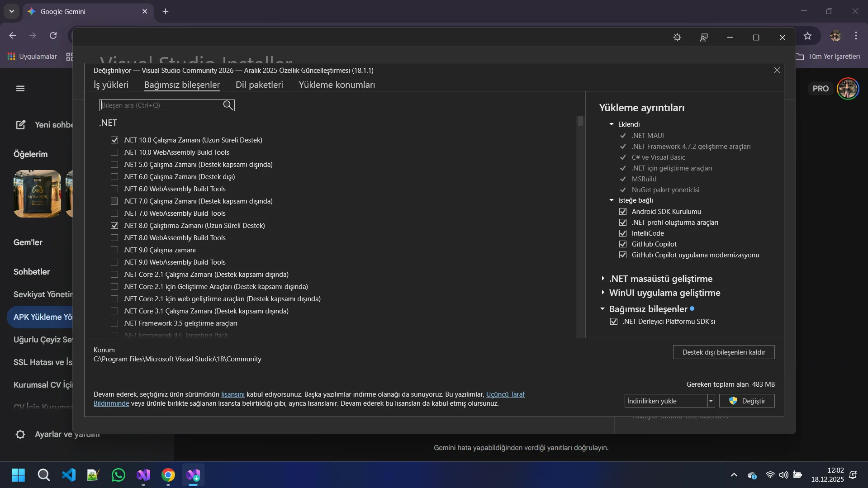The height and width of the screenshot is (488, 868).
Task: Bookmark this page with the Chrome star icon
Action: (808, 36)
